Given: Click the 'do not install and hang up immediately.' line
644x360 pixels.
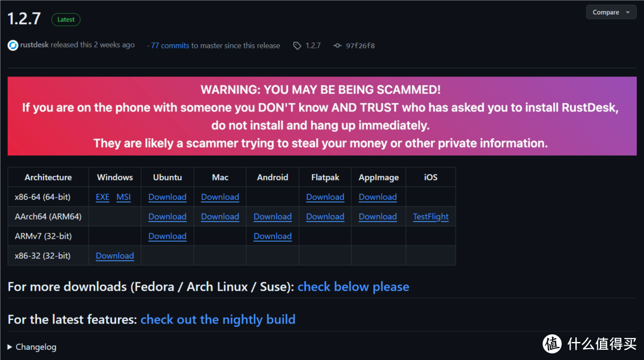Looking at the screenshot, I should click(320, 125).
